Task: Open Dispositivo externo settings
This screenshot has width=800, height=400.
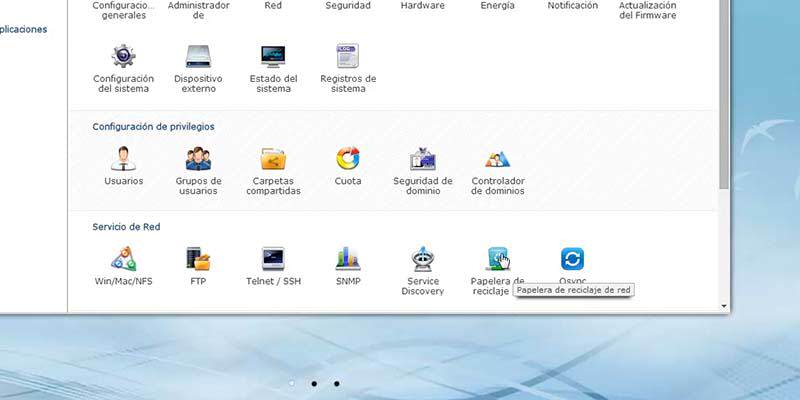Action: 198,56
